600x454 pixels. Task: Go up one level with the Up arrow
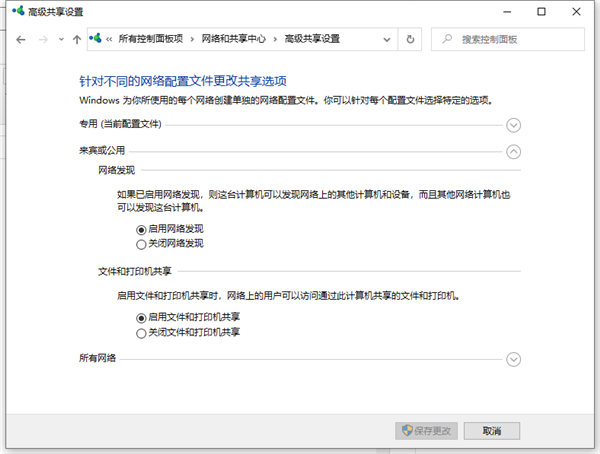click(x=77, y=39)
